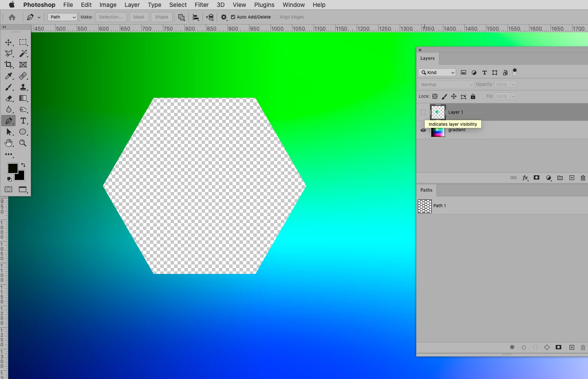Open the Apple menu

coord(12,5)
